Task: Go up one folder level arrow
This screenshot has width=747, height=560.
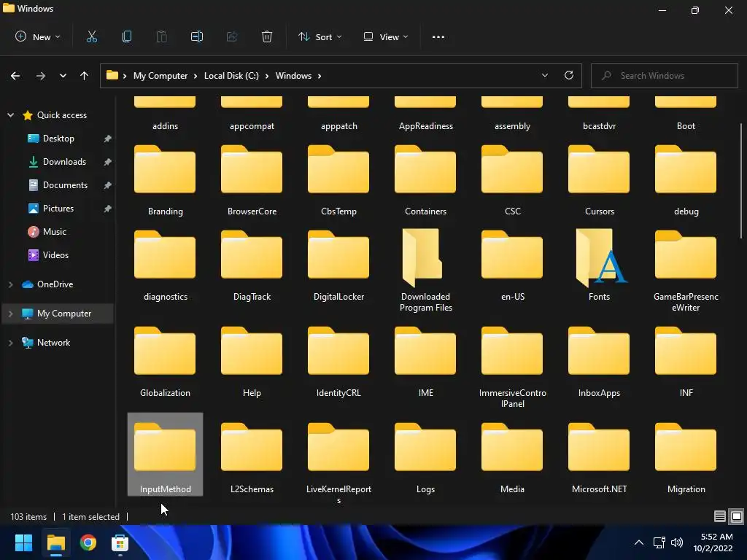Action: [x=85, y=76]
